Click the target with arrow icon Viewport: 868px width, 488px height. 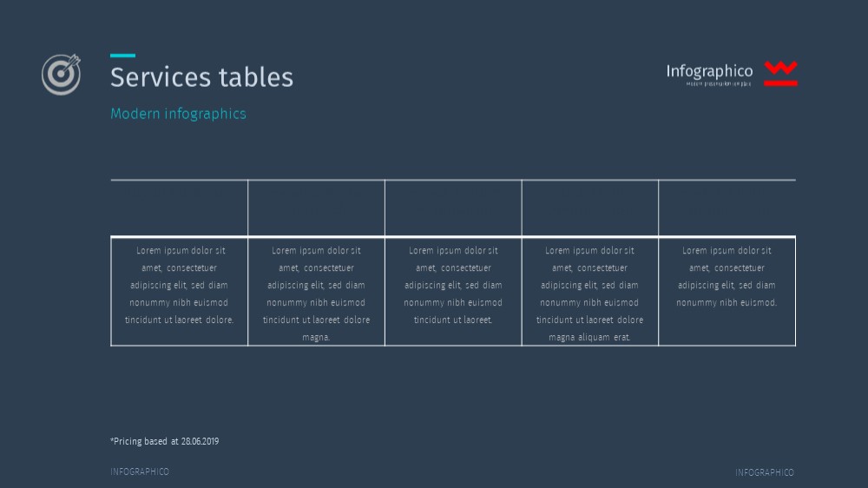tap(61, 74)
